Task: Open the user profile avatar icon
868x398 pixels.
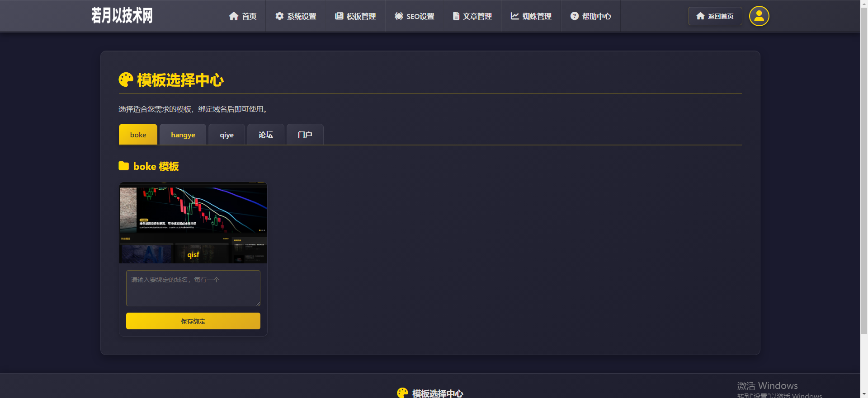Action: (x=759, y=16)
